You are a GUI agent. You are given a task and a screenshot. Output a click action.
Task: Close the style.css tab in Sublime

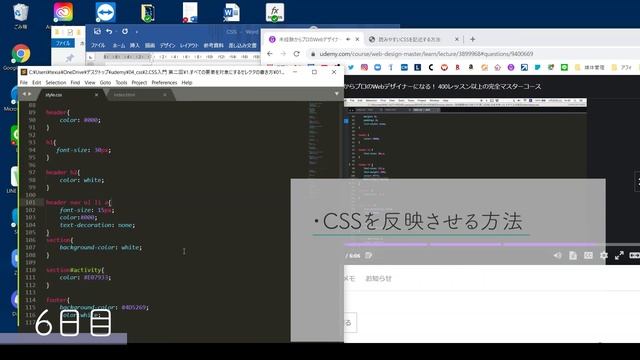click(96, 95)
